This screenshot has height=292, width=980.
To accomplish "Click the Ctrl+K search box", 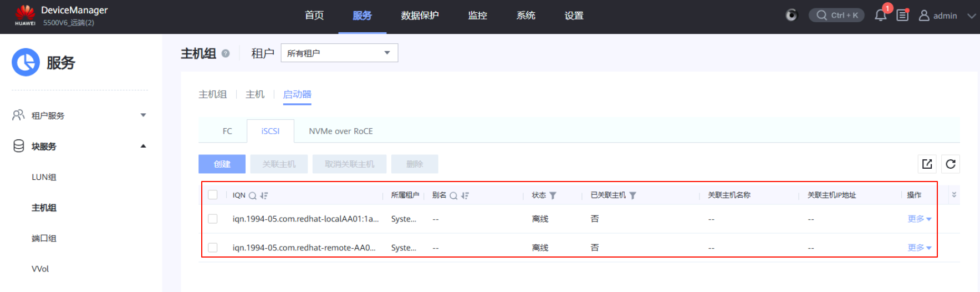I will (x=836, y=16).
